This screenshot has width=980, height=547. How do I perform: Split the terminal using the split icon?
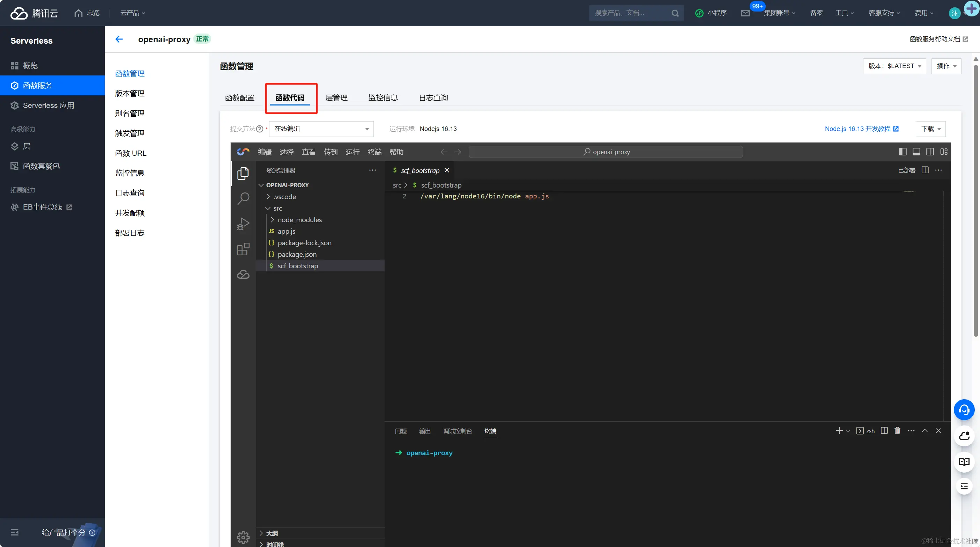point(884,431)
